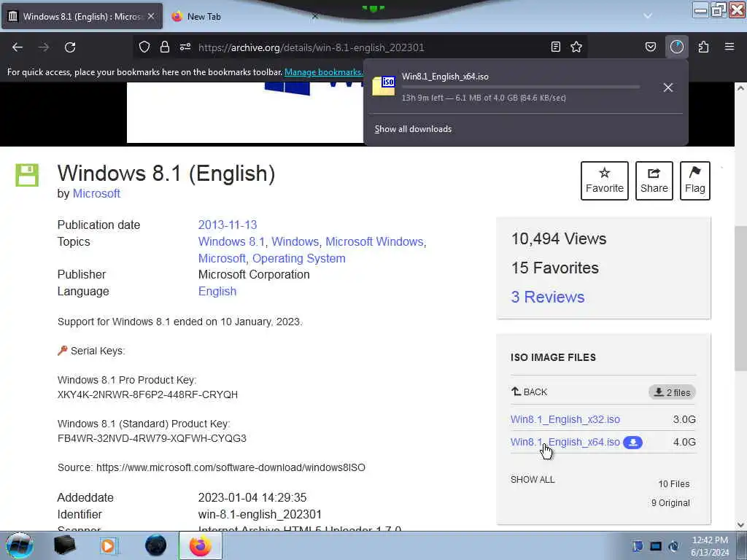Reload the page with the refresh icon
Screen dimensions: 747x560
pyautogui.click(x=70, y=47)
